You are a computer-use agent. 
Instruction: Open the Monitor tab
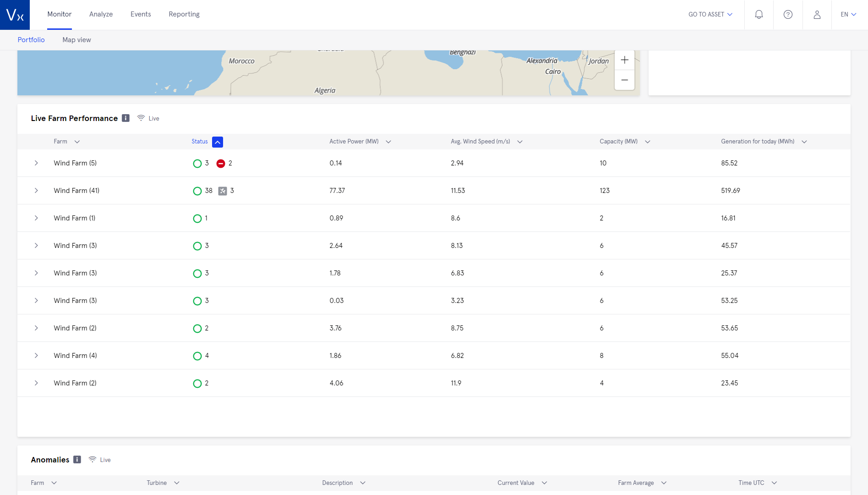pyautogui.click(x=60, y=14)
